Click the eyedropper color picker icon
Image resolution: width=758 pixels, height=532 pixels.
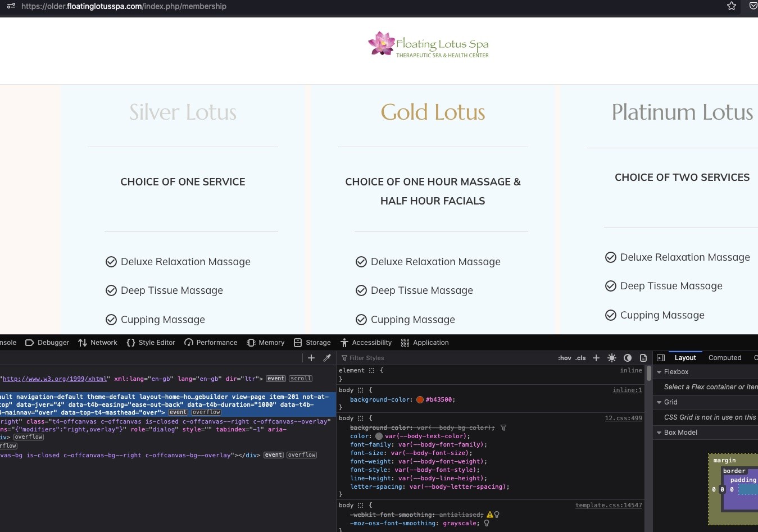[327, 358]
